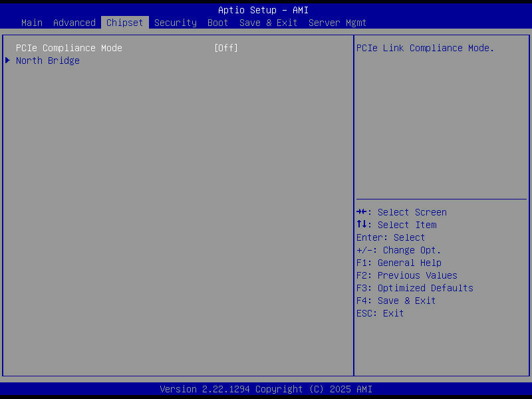Open the Server Mgmt tab
Image resolution: width=532 pixels, height=399 pixels.
click(337, 22)
